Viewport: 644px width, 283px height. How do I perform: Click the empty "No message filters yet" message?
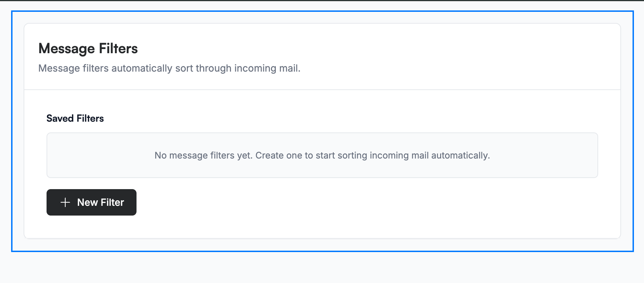[x=322, y=155]
